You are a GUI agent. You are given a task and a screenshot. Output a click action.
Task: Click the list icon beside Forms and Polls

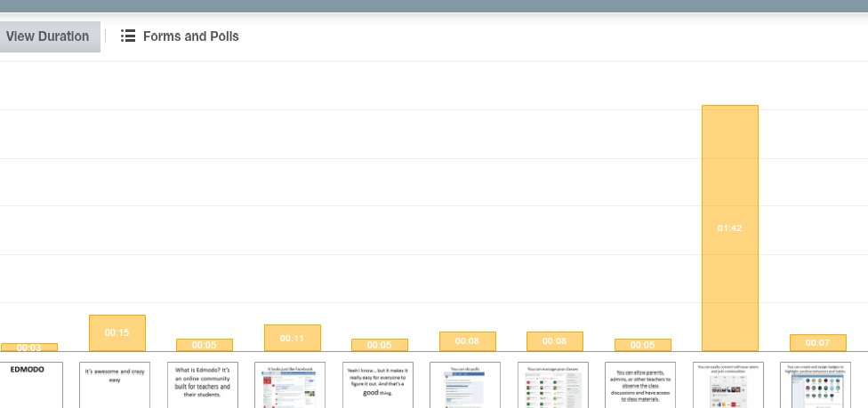point(128,36)
